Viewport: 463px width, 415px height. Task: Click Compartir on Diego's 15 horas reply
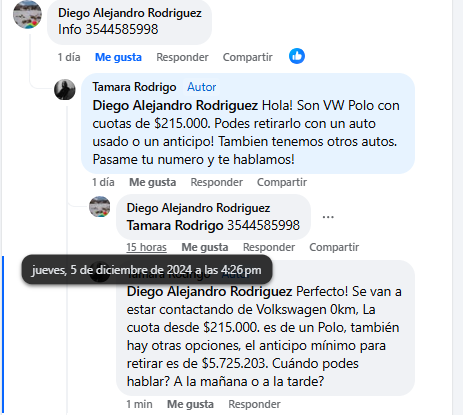tap(334, 247)
